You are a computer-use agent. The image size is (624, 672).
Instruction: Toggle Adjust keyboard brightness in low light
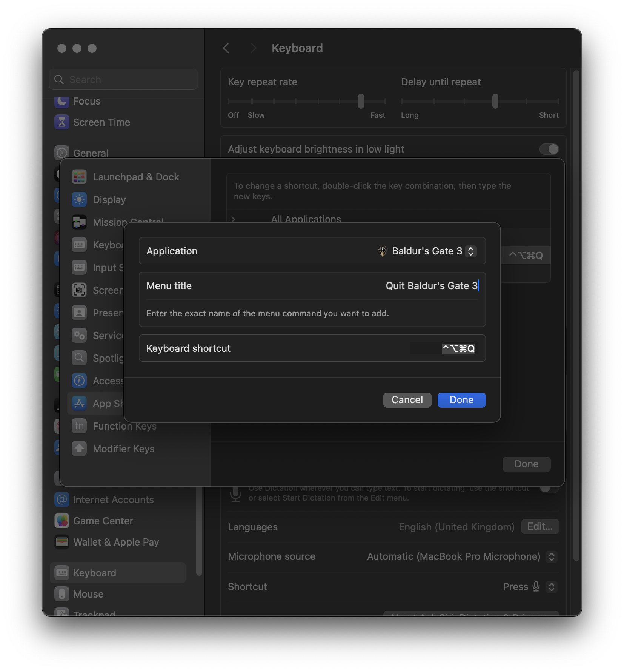549,149
